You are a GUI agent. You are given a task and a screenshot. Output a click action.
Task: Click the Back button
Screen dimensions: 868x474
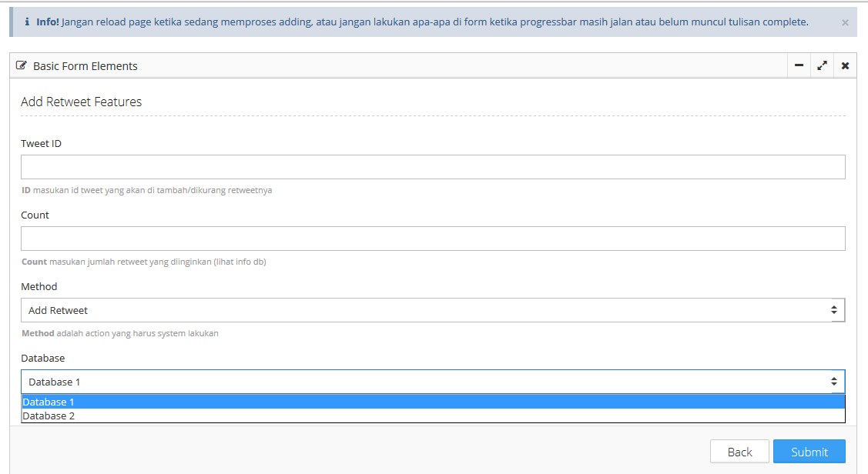(739, 452)
